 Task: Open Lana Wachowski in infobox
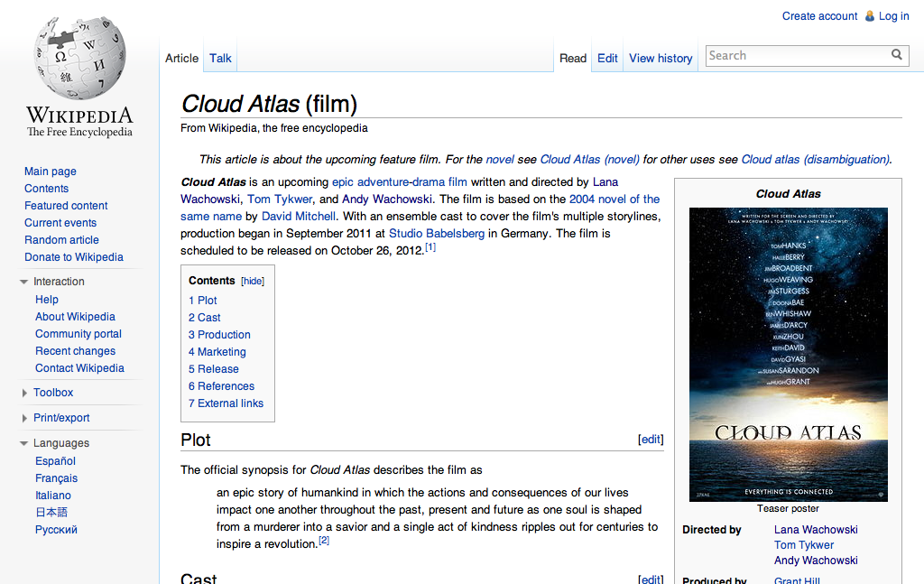(816, 530)
